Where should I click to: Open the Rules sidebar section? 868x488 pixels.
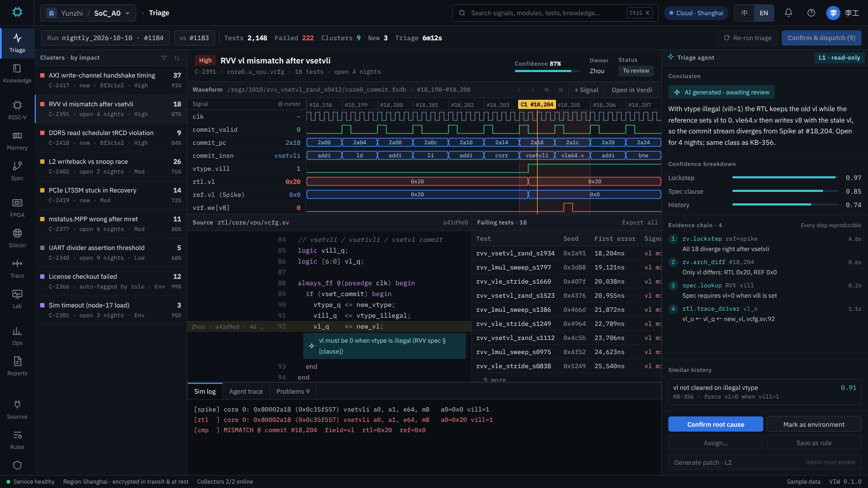[17, 440]
